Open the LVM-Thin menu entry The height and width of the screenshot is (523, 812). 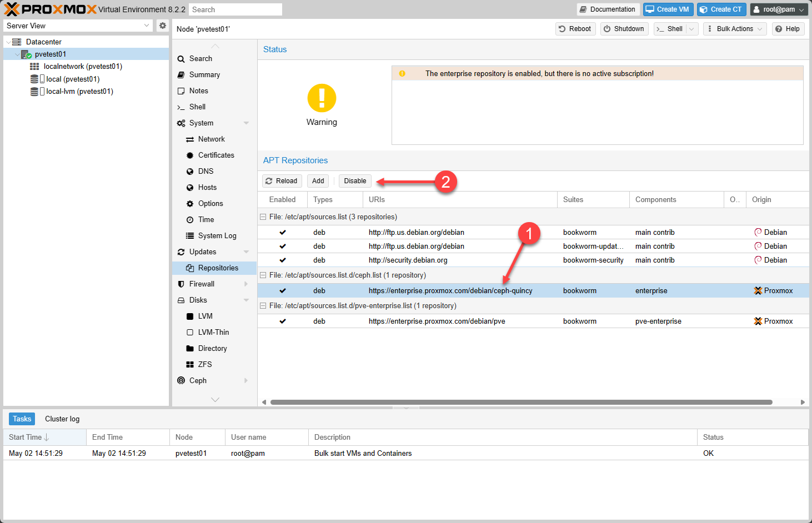point(214,333)
